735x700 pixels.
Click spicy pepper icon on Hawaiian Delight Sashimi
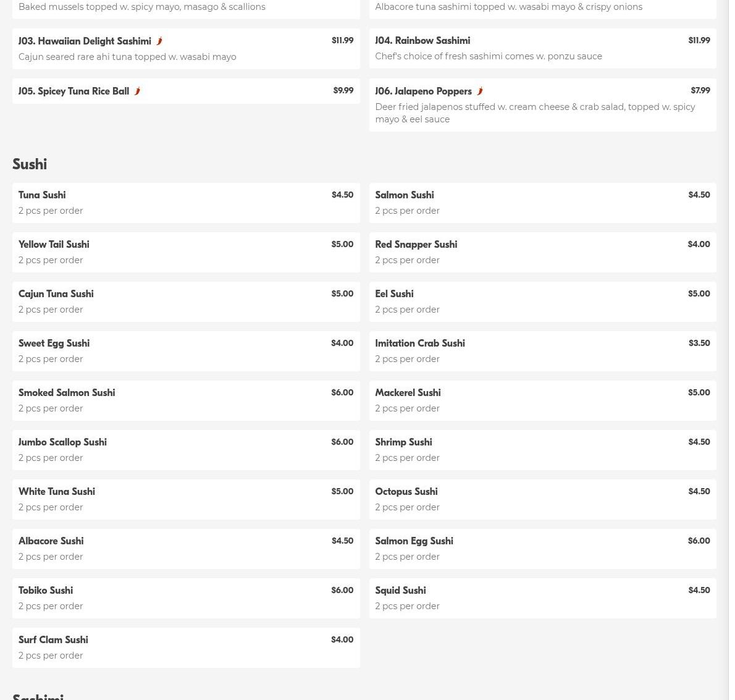click(x=159, y=41)
